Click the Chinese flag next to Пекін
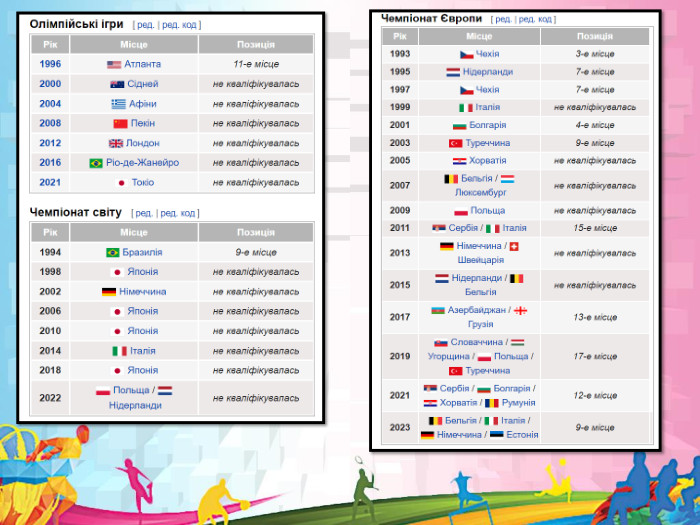 120,123
